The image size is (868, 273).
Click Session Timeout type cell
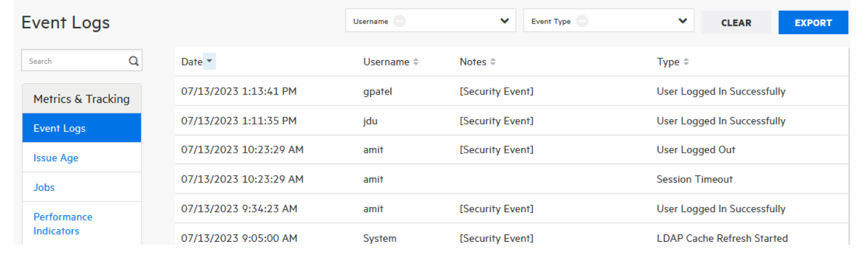click(695, 179)
